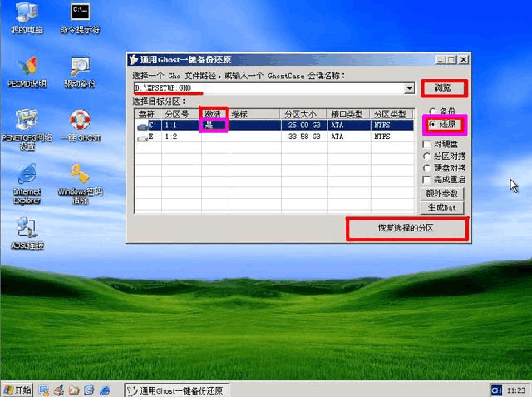
Task: Open the Internet Explorer desktop icon
Action: coord(27,174)
